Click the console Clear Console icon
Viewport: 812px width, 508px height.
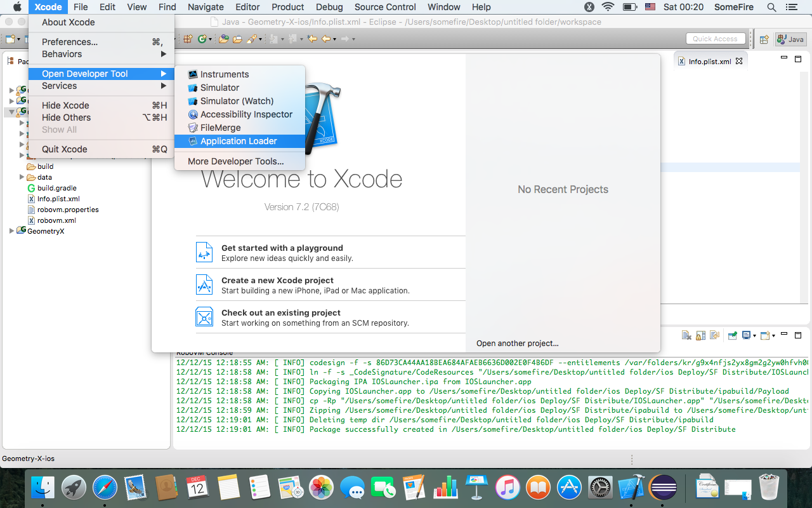coord(686,335)
